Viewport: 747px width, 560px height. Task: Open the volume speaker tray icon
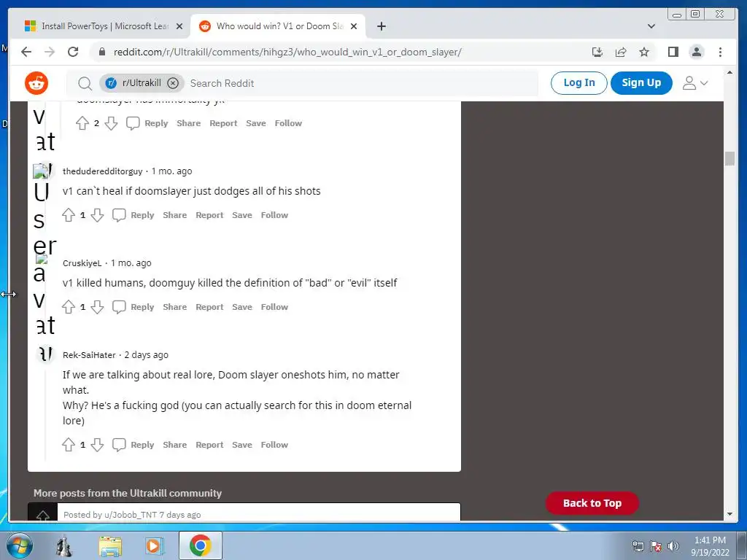coord(673,546)
